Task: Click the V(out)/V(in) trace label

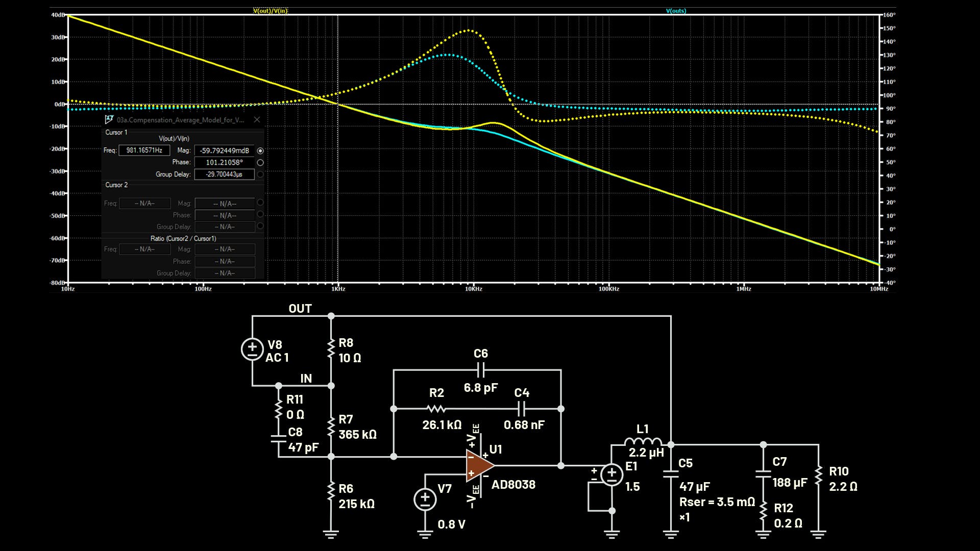Action: pyautogui.click(x=271, y=11)
